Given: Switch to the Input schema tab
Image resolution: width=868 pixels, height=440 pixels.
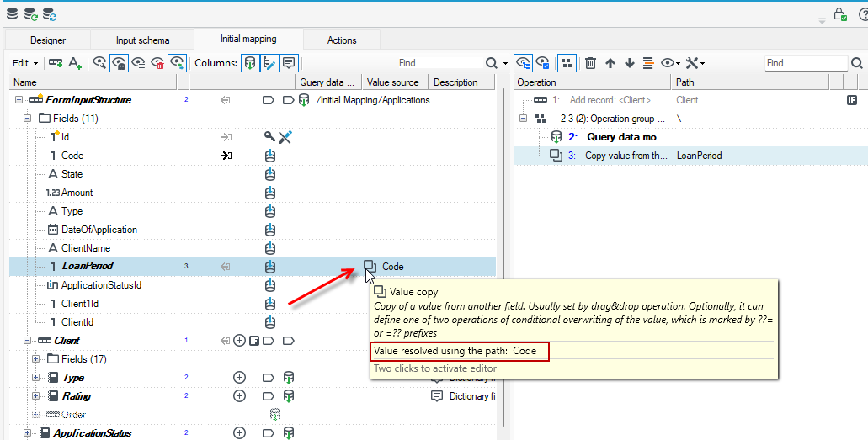Looking at the screenshot, I should click(142, 40).
